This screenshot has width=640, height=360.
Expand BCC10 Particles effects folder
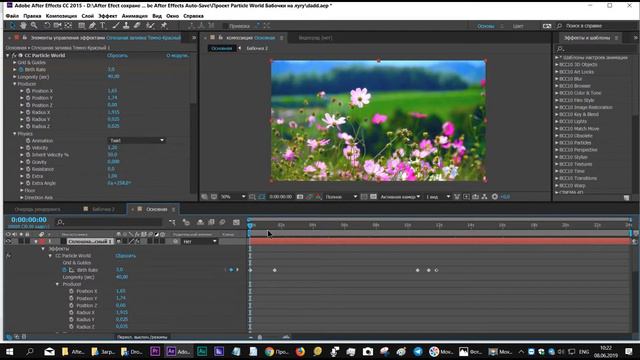click(x=557, y=143)
